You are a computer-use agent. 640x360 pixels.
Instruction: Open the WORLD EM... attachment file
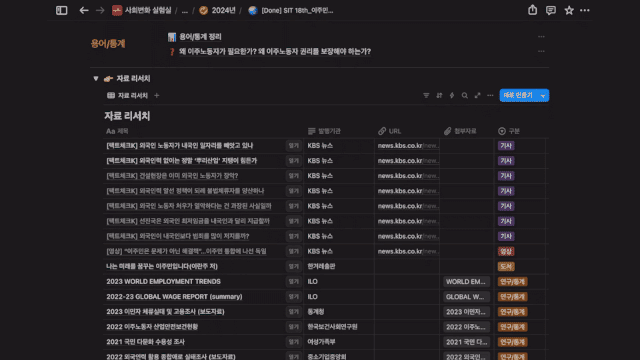click(466, 282)
